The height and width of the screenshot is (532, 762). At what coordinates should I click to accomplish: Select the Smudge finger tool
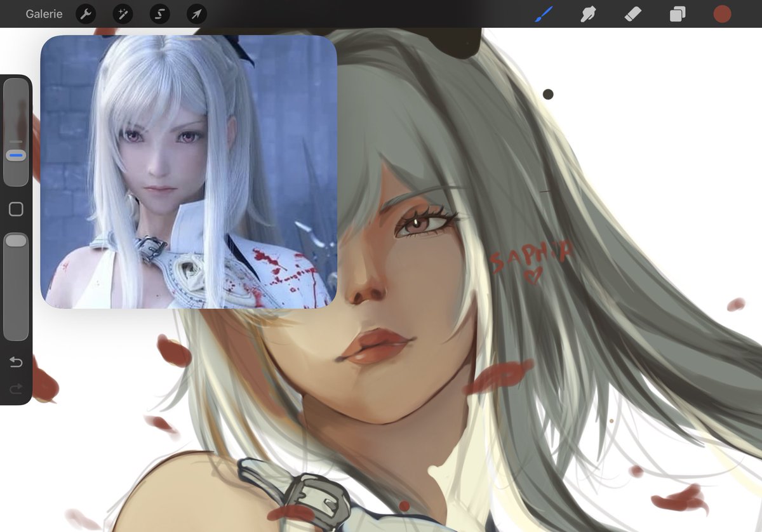tap(589, 14)
